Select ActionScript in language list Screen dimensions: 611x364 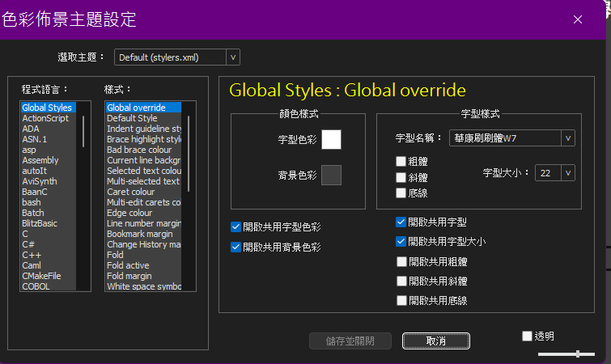click(49, 118)
